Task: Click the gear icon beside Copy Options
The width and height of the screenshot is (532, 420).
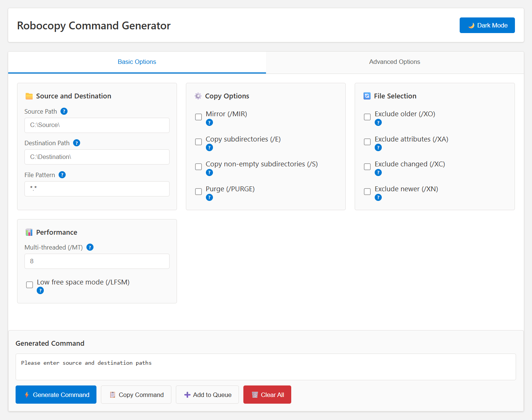Action: (x=198, y=96)
